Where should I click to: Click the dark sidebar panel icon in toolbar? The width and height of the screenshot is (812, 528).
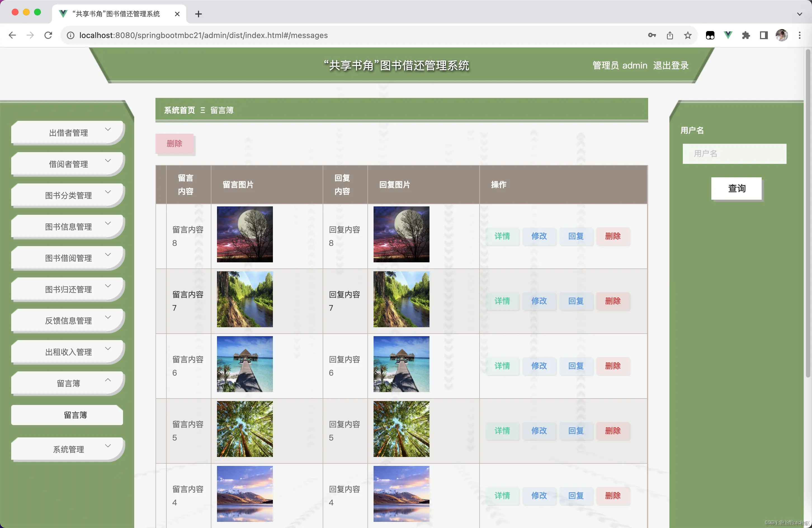pos(764,35)
